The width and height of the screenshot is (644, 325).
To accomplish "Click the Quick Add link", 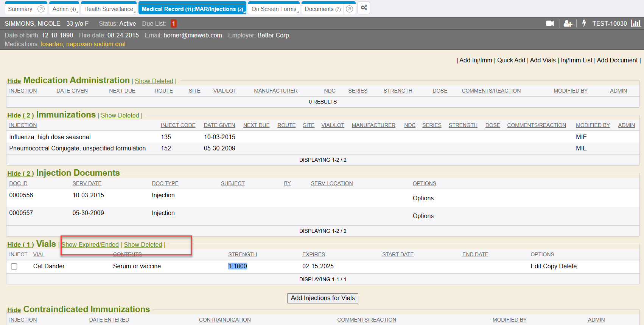I will [511, 60].
